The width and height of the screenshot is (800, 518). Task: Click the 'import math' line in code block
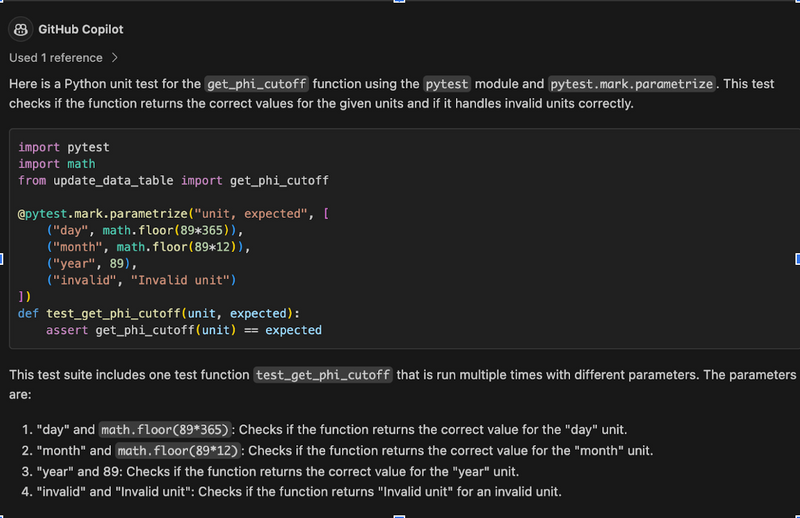(57, 164)
